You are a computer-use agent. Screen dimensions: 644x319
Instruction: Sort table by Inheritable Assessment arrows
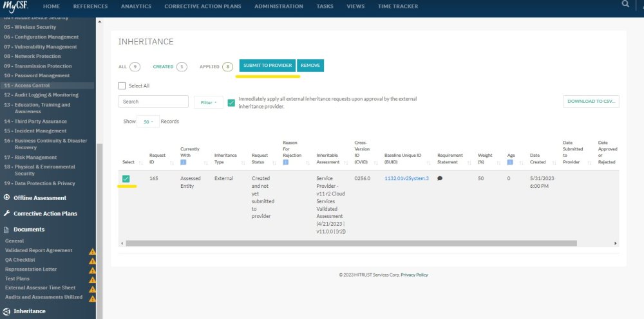(x=346, y=162)
